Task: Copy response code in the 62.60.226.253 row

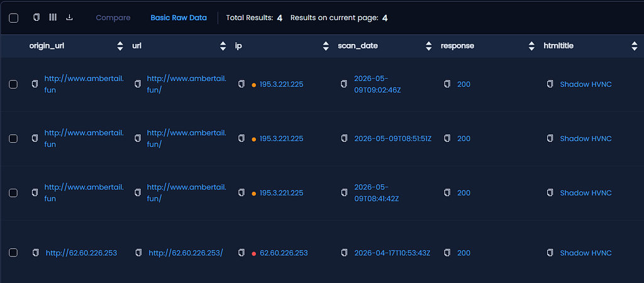Action: point(447,253)
